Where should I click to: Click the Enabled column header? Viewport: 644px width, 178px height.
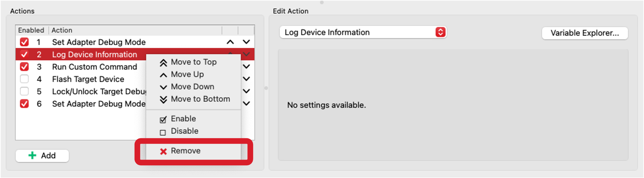[x=31, y=30]
